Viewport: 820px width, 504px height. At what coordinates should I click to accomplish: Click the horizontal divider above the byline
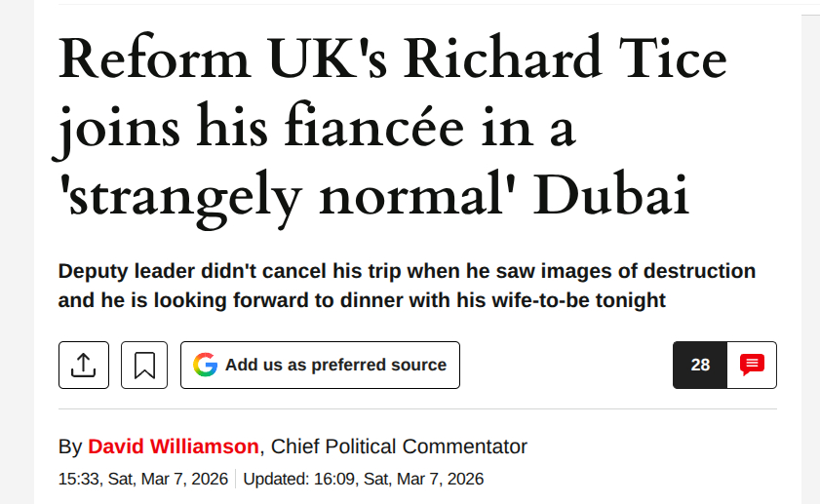point(417,409)
